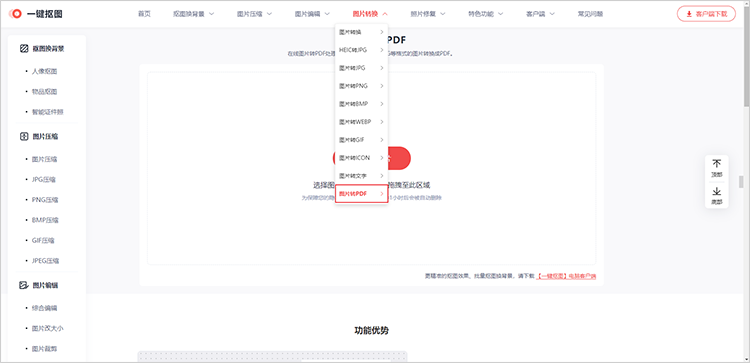Select 图片转换 in the dropdown menu

click(x=361, y=32)
